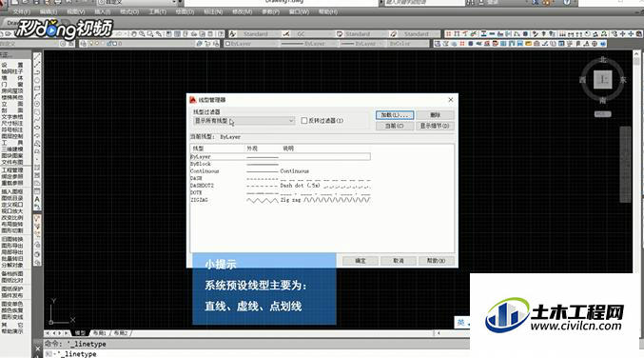Click the 删除 button in dialog
The image size is (644, 358).
point(436,115)
